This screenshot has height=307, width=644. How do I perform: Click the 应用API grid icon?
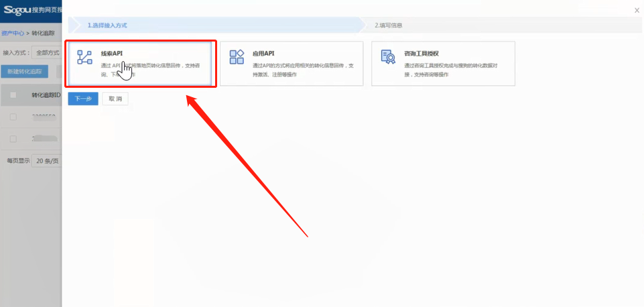(x=237, y=57)
